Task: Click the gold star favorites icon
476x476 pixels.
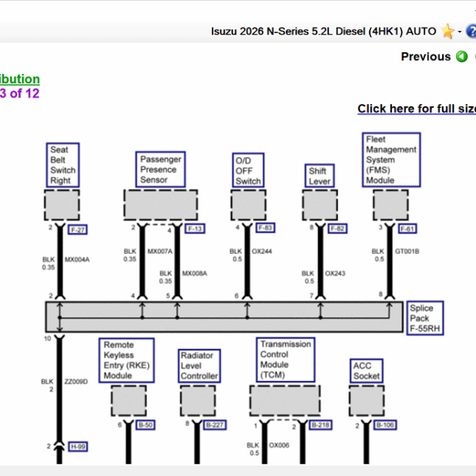Action: click(x=448, y=31)
